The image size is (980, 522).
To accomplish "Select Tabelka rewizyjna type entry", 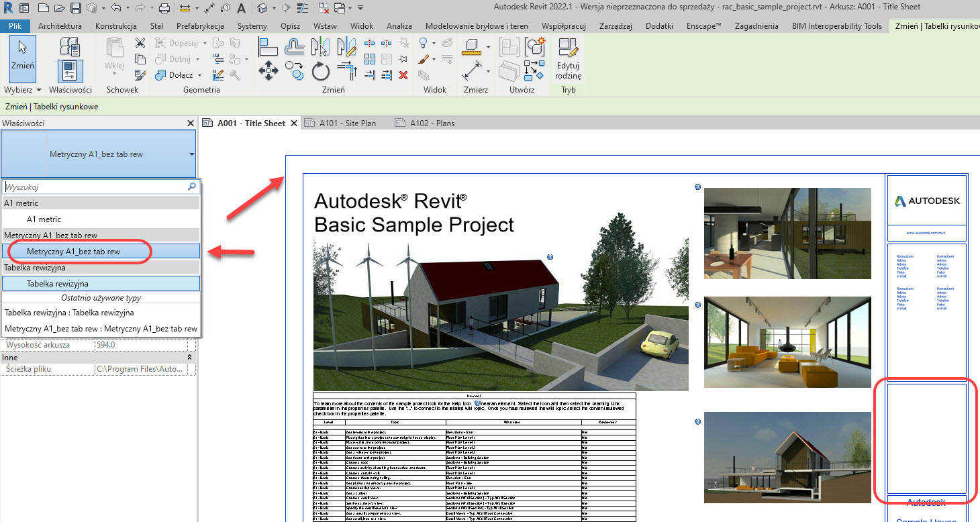I will coord(58,284).
